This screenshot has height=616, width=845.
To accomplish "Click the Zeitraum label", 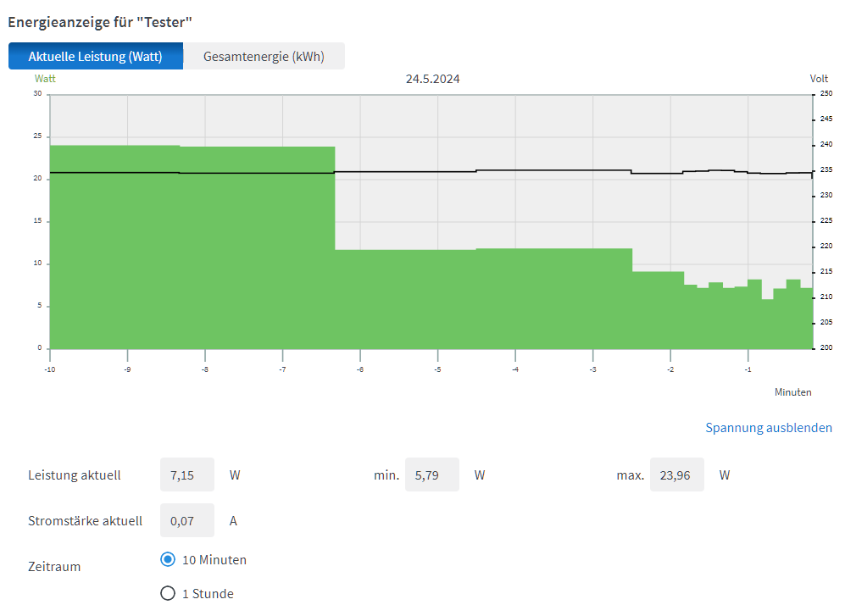I will 54,566.
